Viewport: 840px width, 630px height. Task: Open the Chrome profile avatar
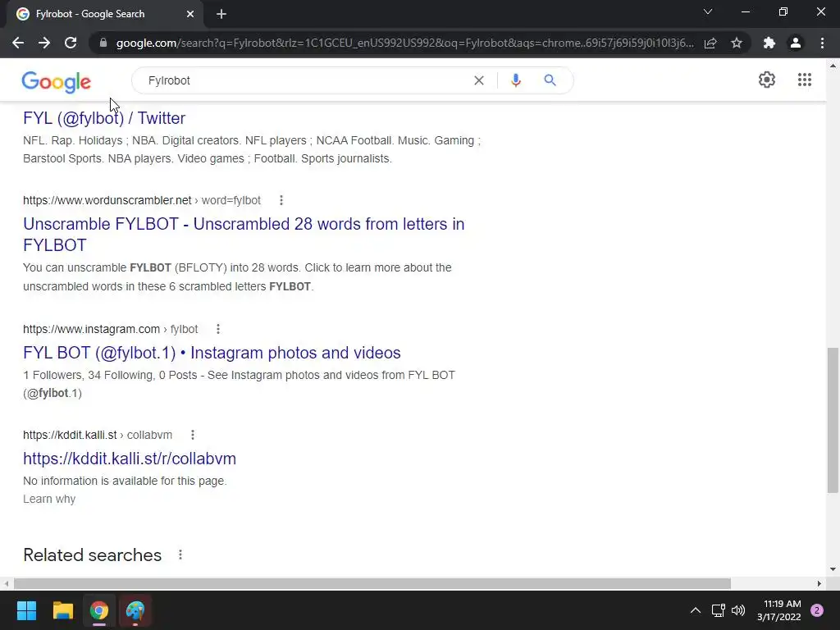[796, 43]
